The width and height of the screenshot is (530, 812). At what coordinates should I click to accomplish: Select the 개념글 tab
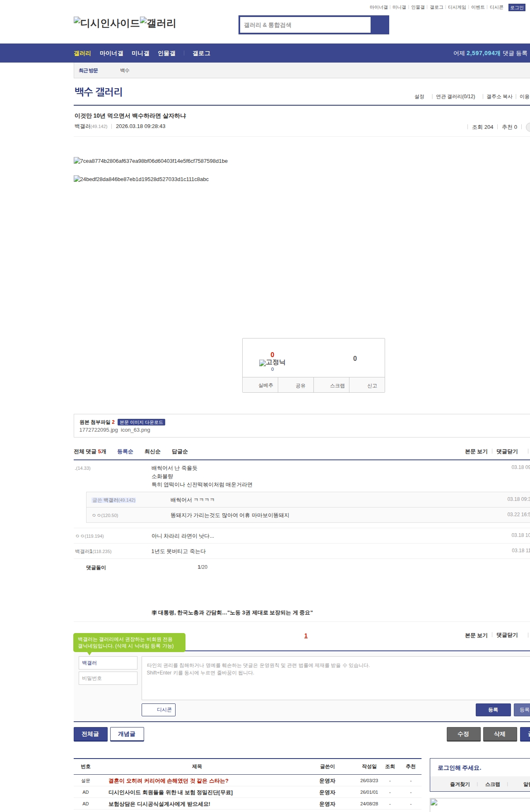point(127,734)
